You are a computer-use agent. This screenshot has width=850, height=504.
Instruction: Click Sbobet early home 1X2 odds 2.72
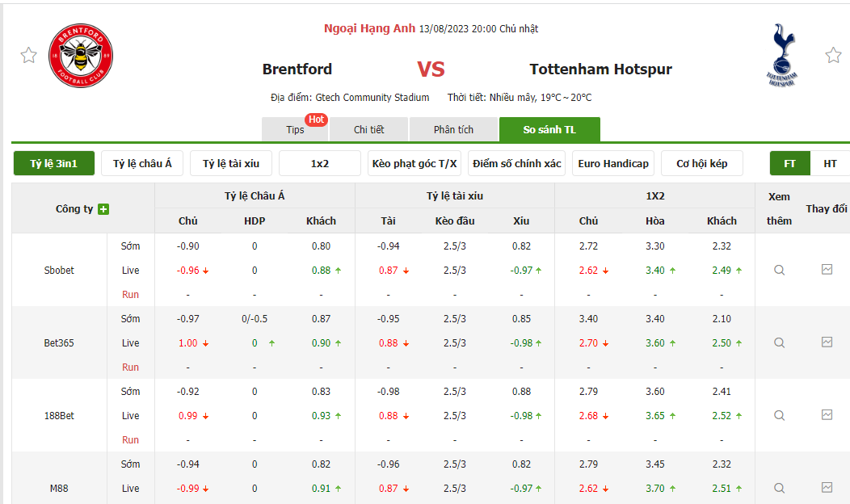coord(588,246)
